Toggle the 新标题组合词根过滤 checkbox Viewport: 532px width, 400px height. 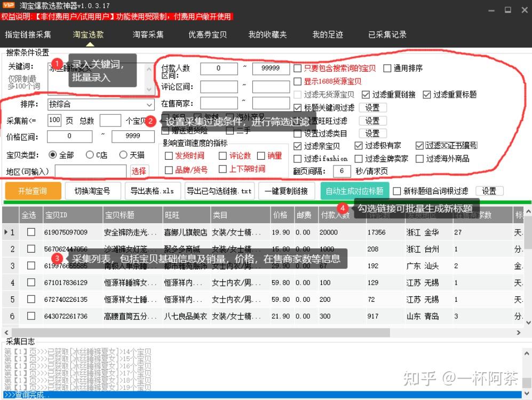tap(396, 191)
